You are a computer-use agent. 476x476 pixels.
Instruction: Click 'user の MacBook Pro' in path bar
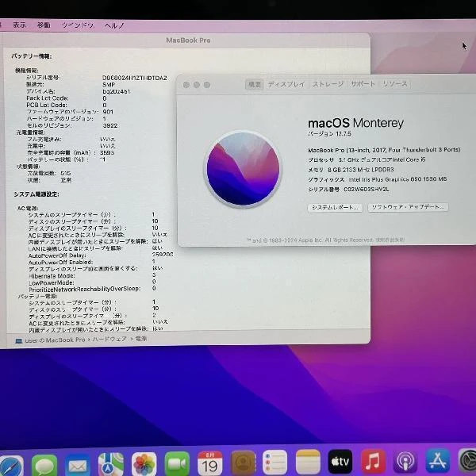55,340
